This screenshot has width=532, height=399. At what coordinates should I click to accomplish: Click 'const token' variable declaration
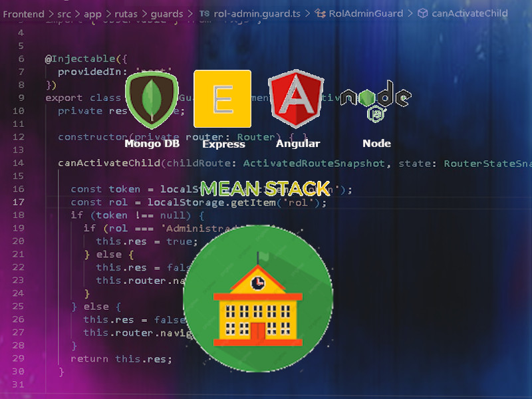pyautogui.click(x=105, y=190)
